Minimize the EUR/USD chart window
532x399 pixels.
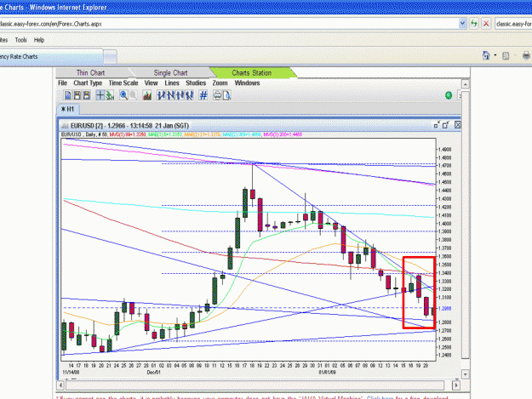pos(437,125)
